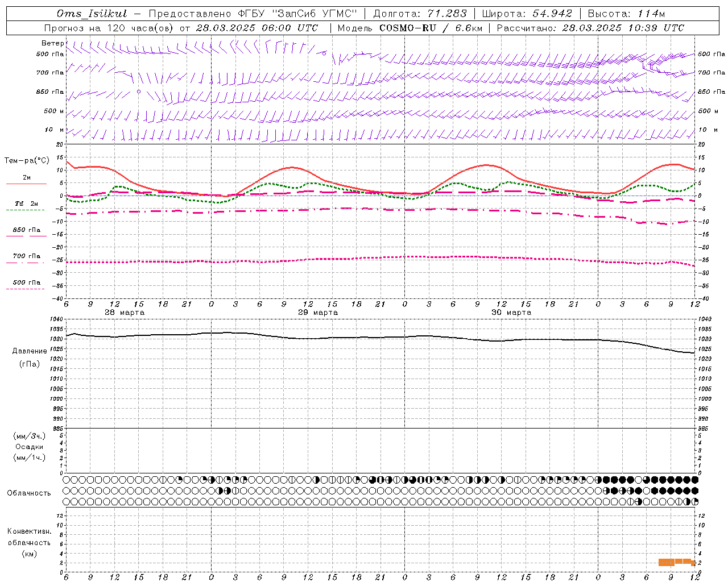Click the Широта: 54.942 field
This screenshot has width=728, height=582.
coord(527,14)
